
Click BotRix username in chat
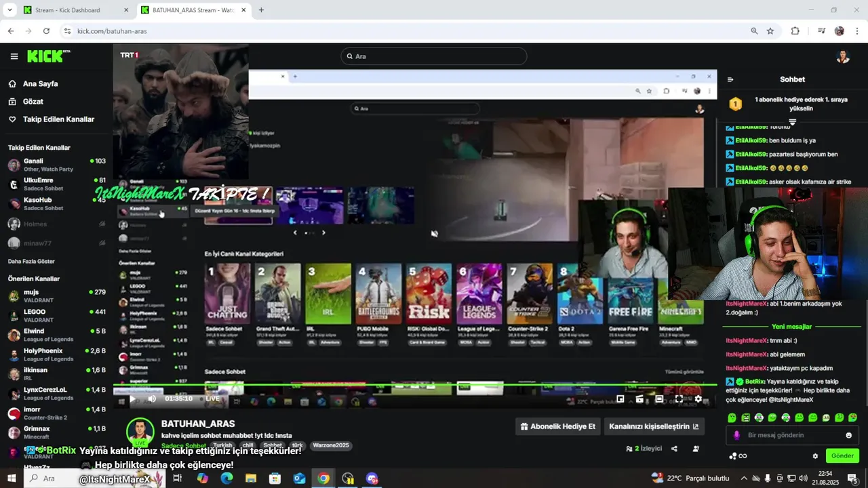[x=755, y=382]
